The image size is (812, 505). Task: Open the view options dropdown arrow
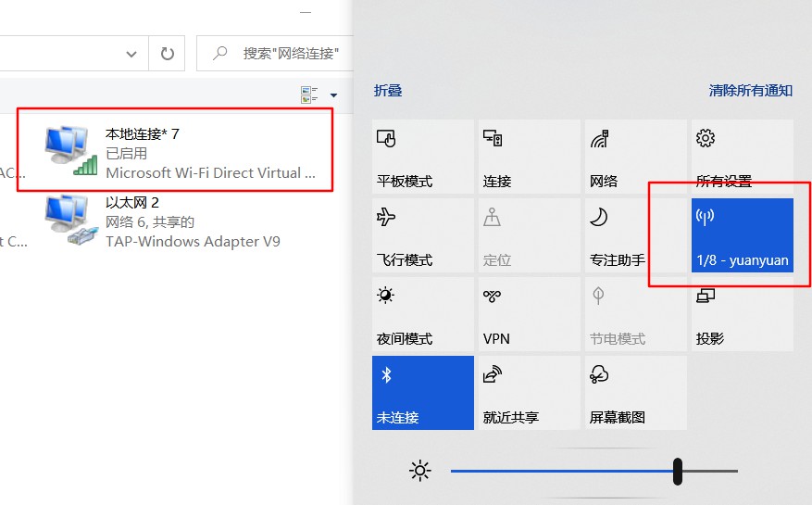[333, 95]
